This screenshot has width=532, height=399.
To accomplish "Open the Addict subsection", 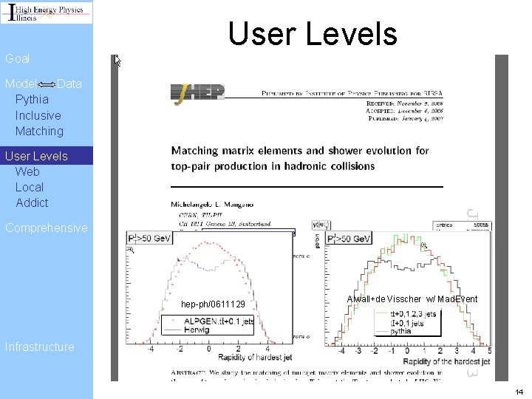I will point(32,203).
